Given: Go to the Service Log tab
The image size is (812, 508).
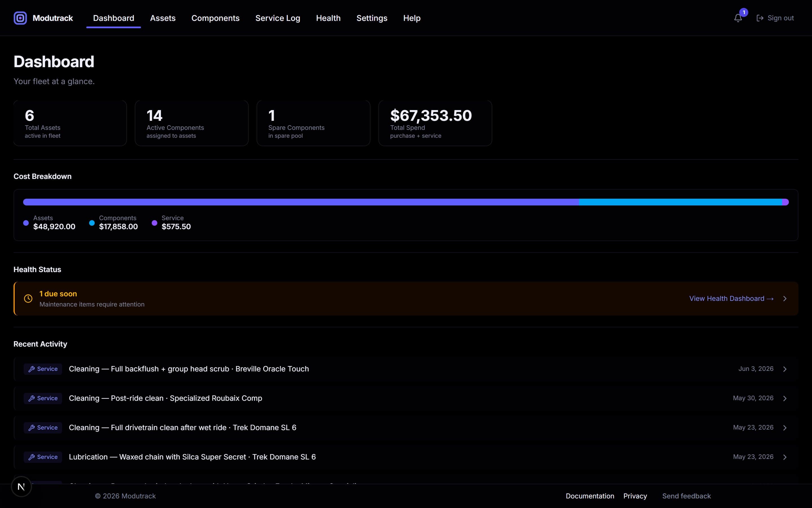Looking at the screenshot, I should point(278,18).
